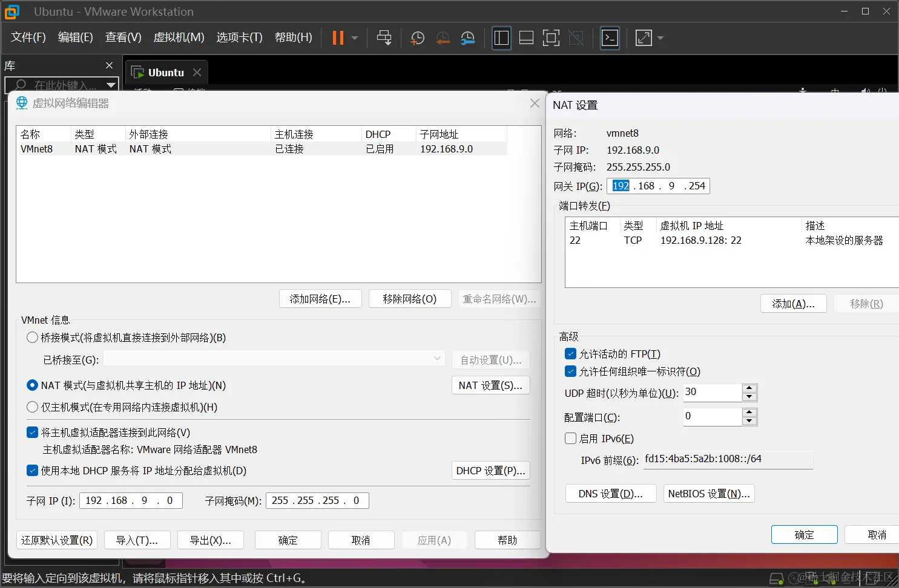The width and height of the screenshot is (899, 588).
Task: Open NetBIOS 设置(N)... button
Action: 709,494
